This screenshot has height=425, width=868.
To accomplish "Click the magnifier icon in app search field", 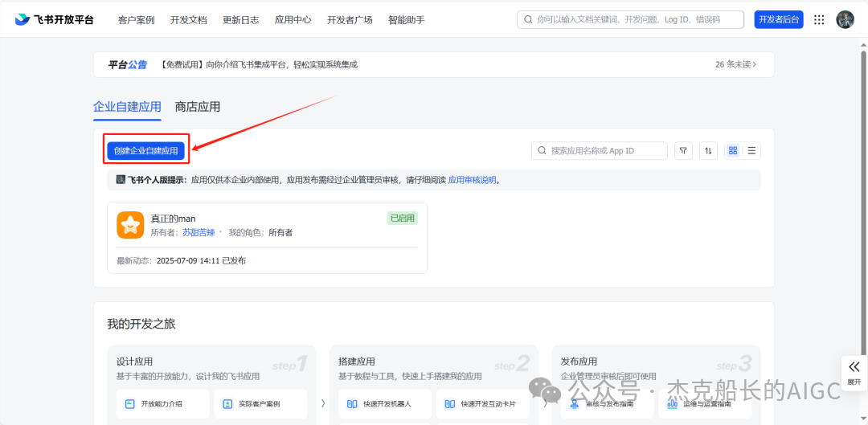I will (x=542, y=150).
